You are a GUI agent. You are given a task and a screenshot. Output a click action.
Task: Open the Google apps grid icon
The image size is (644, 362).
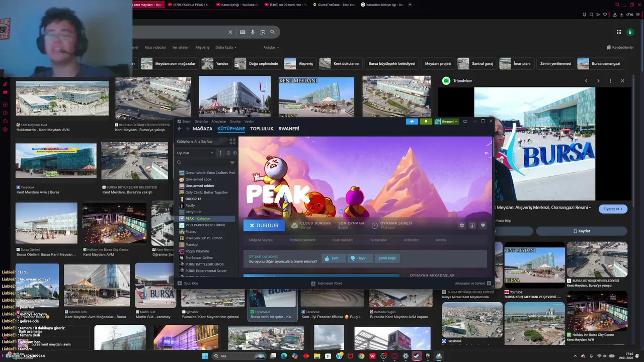619,32
